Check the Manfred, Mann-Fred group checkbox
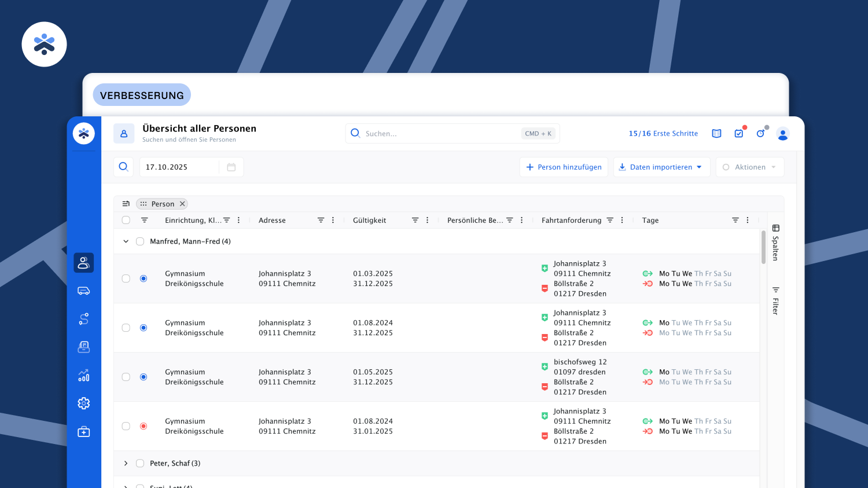The height and width of the screenshot is (488, 868). point(140,241)
